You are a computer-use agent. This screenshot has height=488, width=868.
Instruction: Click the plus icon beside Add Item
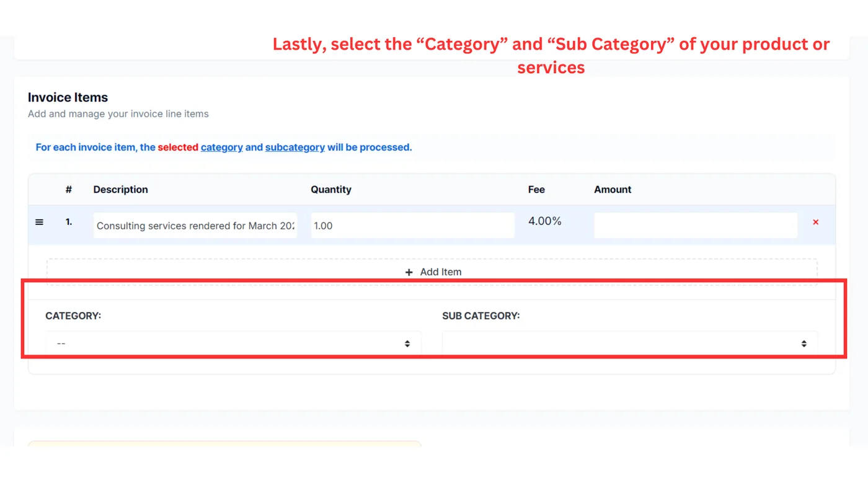coord(409,272)
